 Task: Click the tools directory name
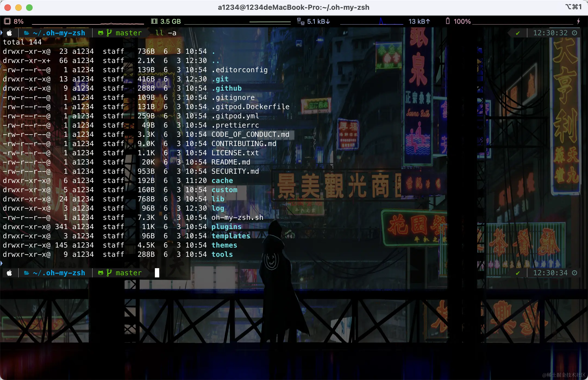pyautogui.click(x=222, y=254)
